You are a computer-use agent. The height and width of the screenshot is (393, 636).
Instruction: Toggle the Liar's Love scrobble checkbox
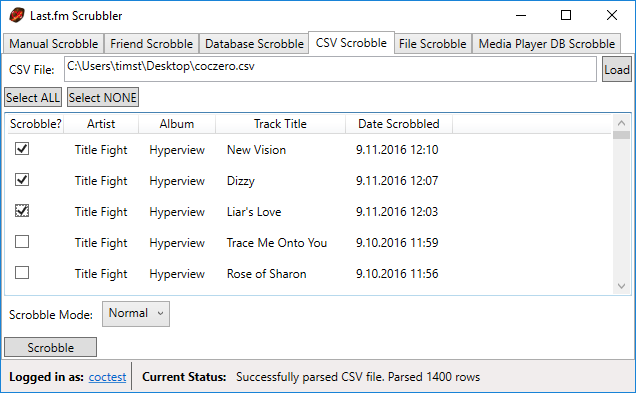(22, 210)
